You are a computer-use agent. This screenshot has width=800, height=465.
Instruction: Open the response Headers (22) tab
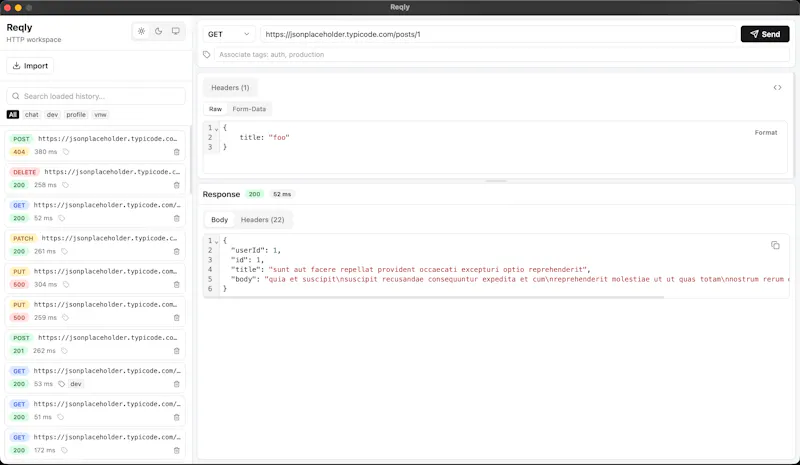coord(262,220)
